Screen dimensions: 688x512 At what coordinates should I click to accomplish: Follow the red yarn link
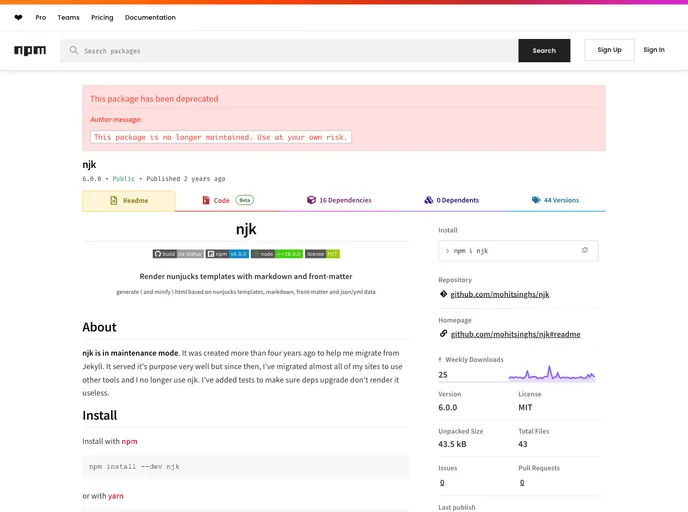click(x=116, y=496)
